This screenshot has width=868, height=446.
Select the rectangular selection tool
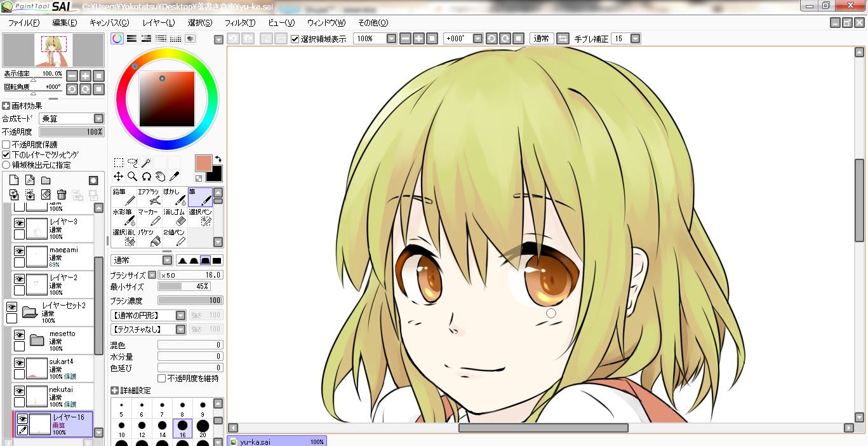pyautogui.click(x=119, y=163)
